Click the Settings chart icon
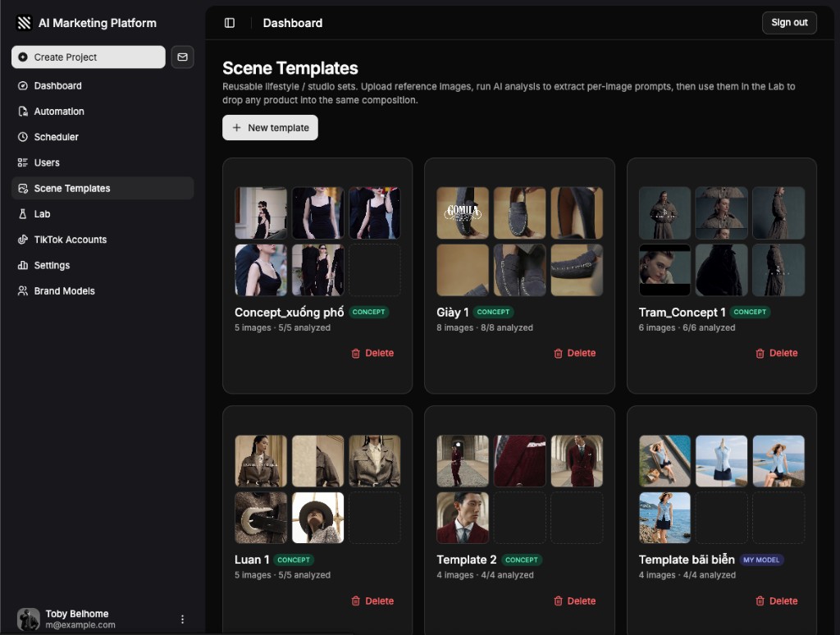Image resolution: width=840 pixels, height=635 pixels. click(x=22, y=265)
